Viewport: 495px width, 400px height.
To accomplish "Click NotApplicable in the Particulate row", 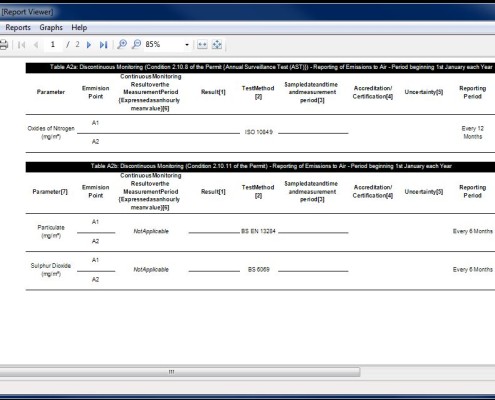I will 151,231.
